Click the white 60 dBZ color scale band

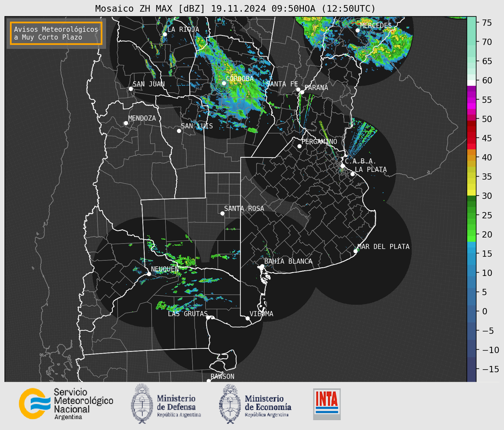(471, 83)
